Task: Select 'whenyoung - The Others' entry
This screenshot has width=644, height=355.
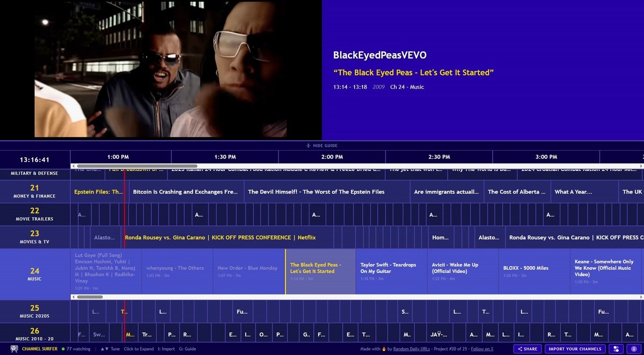Action: coord(177,271)
